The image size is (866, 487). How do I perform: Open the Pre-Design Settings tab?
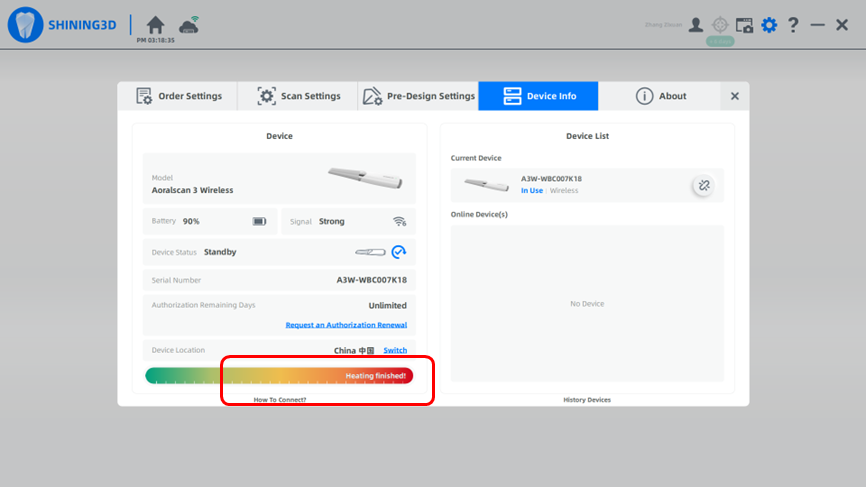pos(418,96)
